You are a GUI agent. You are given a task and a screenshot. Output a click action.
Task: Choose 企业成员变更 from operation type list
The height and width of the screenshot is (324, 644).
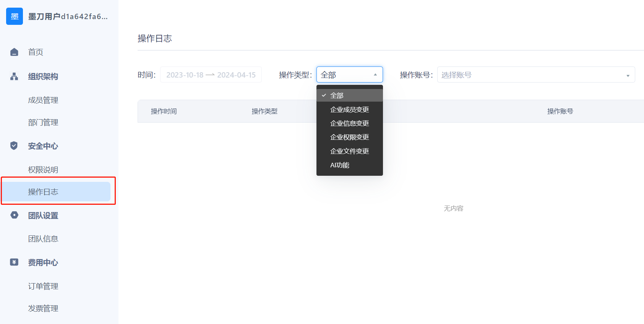click(x=349, y=110)
